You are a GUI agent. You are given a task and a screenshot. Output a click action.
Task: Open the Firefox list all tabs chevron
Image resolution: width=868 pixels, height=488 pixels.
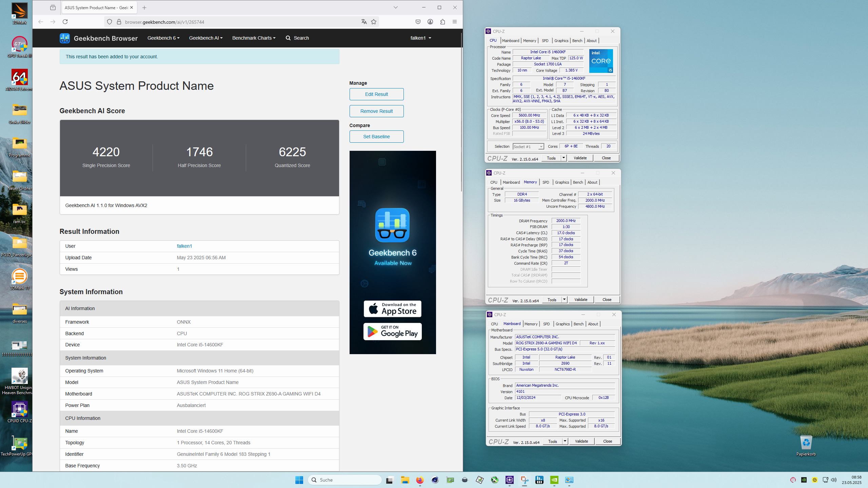(x=395, y=7)
